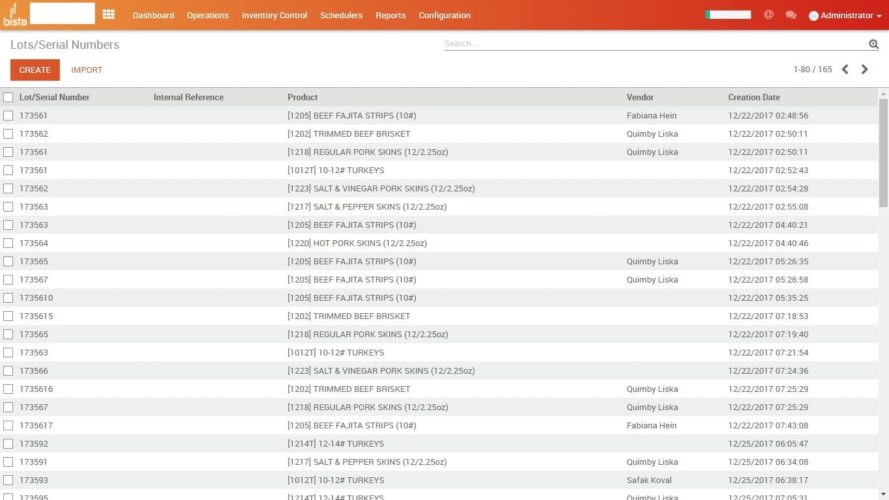Click the IMPORT button
The height and width of the screenshot is (500, 889).
[x=87, y=70]
